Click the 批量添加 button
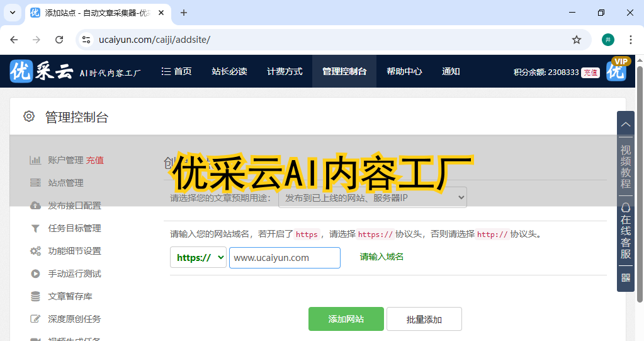This screenshot has height=341, width=644. (424, 320)
